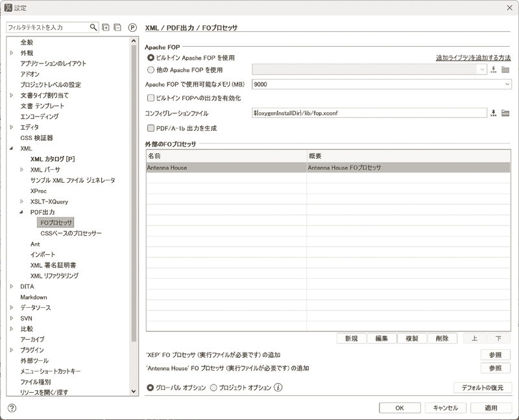Click the 概要 column header

pos(409,156)
